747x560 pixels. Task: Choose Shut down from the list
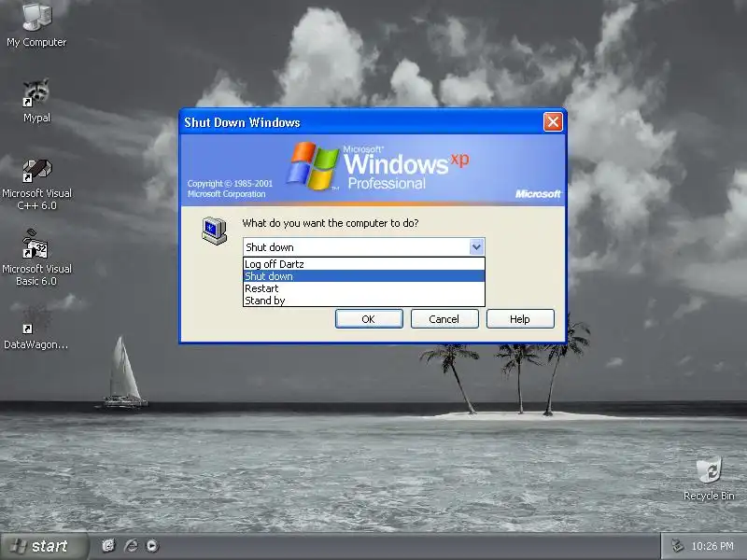coord(364,276)
